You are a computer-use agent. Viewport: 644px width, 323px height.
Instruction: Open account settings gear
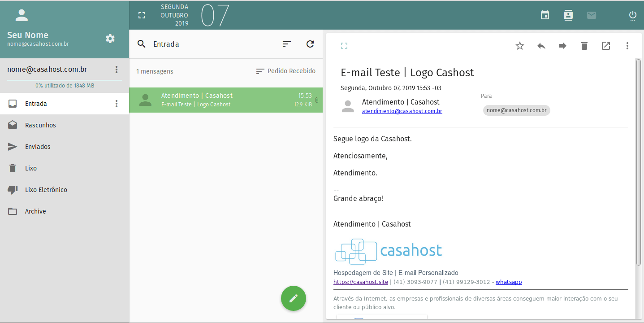pos(110,39)
